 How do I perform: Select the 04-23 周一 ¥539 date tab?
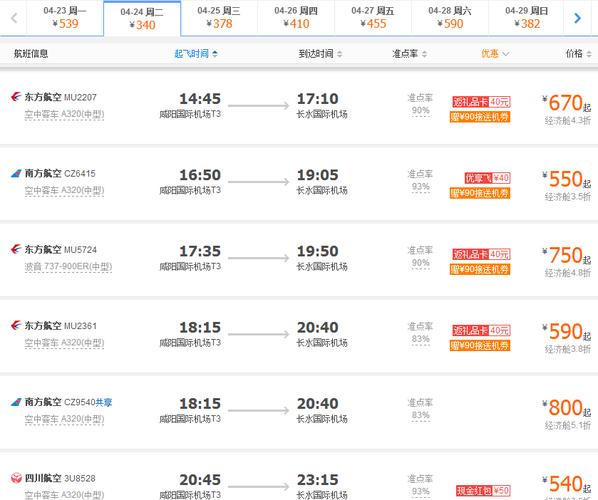[x=65, y=18]
